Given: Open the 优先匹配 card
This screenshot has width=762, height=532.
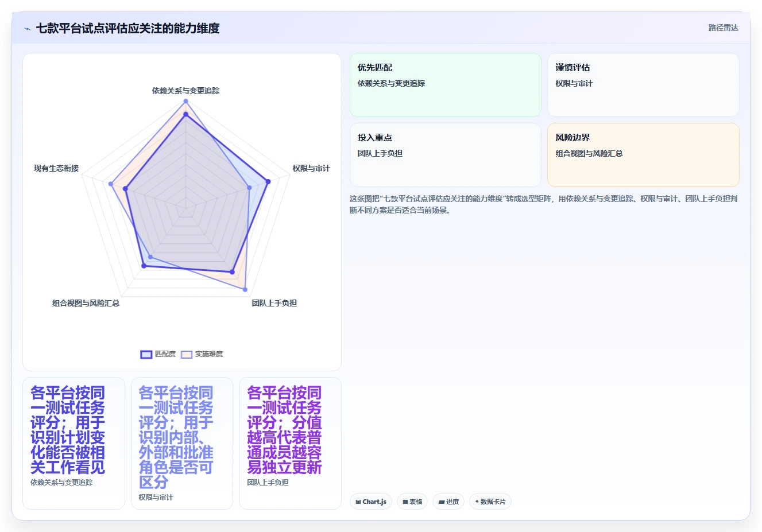Looking at the screenshot, I should point(446,85).
